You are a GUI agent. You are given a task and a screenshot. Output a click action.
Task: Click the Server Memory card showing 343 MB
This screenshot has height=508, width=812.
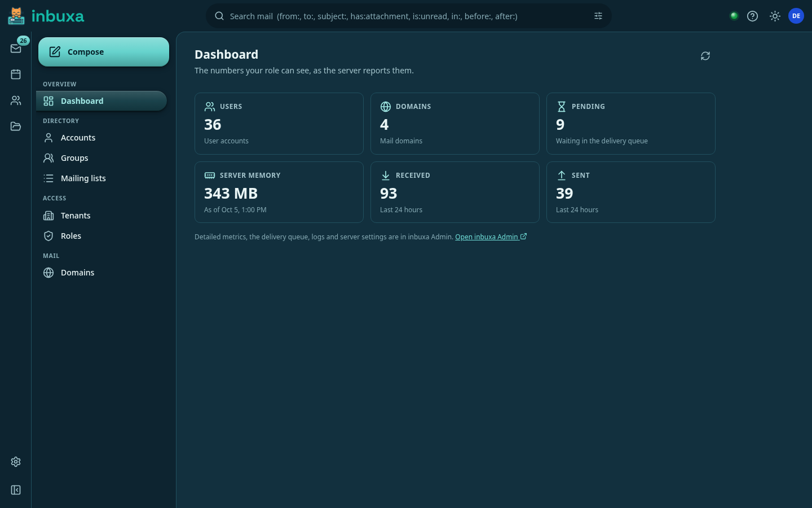279,192
